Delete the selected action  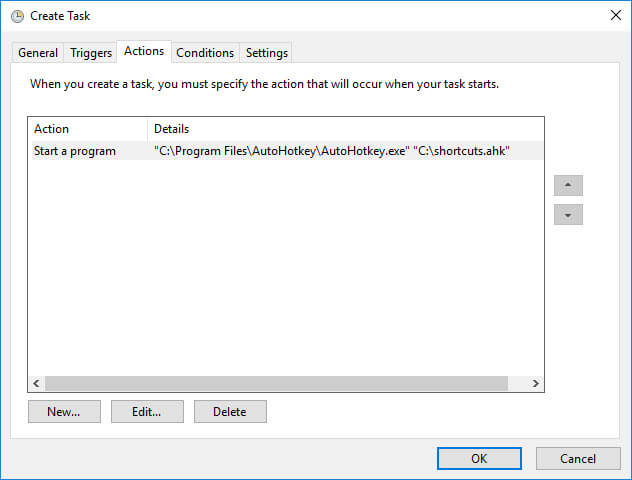230,411
